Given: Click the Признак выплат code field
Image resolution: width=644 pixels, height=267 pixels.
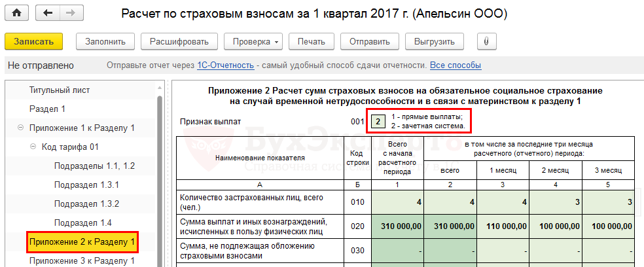Looking at the screenshot, I should coord(377,122).
